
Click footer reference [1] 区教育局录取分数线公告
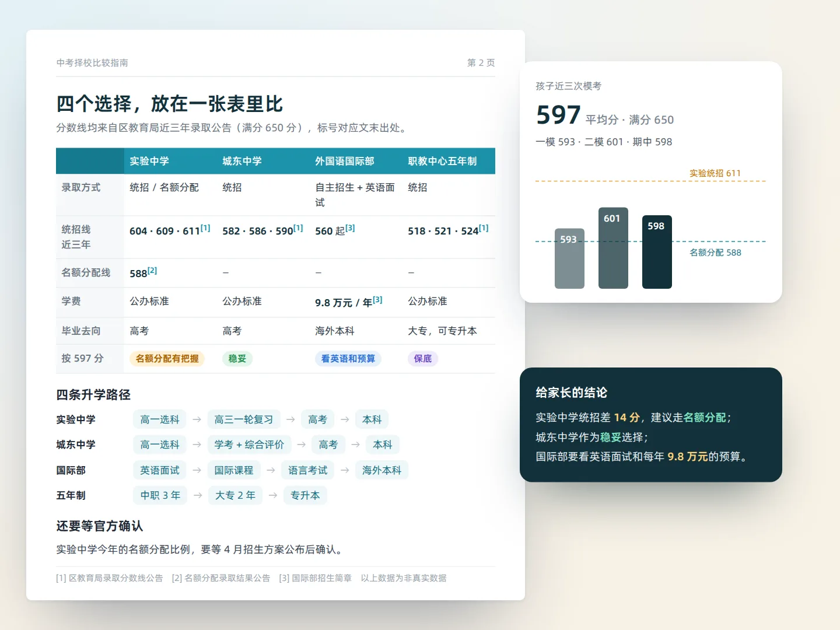[110, 578]
